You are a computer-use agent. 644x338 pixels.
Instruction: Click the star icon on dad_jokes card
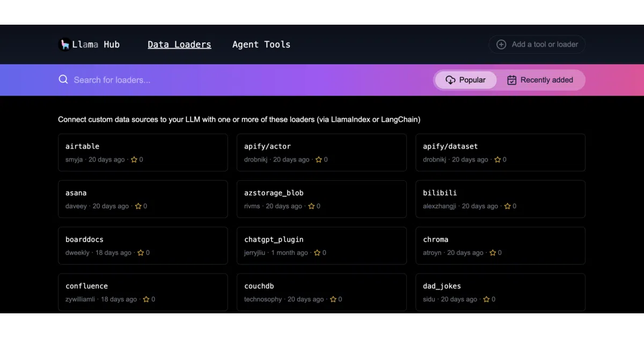pos(486,299)
